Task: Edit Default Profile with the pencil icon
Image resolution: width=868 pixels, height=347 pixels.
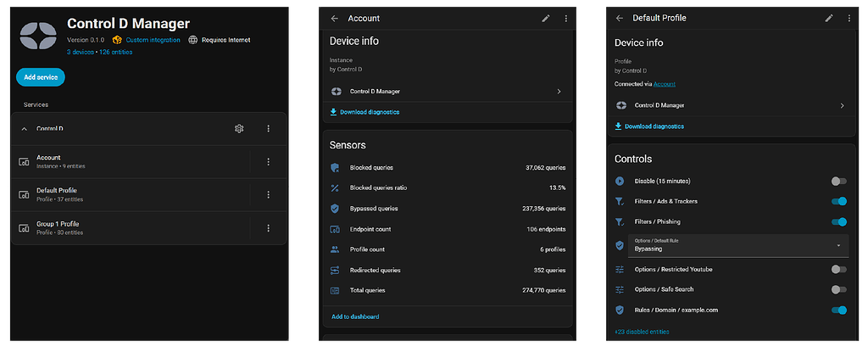Action: click(829, 19)
